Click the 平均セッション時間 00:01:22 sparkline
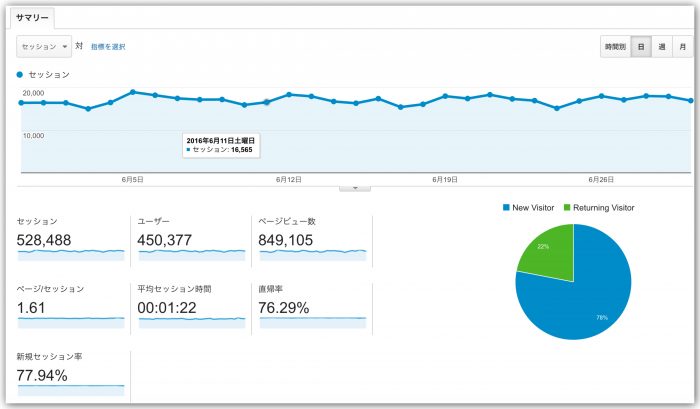Viewport: 700px width, 409px height. point(190,321)
